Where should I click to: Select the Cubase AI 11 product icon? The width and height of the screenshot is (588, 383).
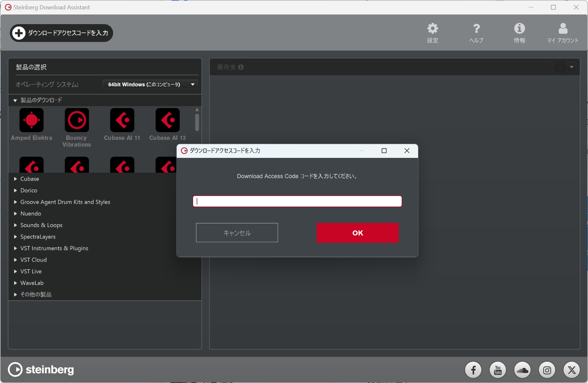pos(122,120)
